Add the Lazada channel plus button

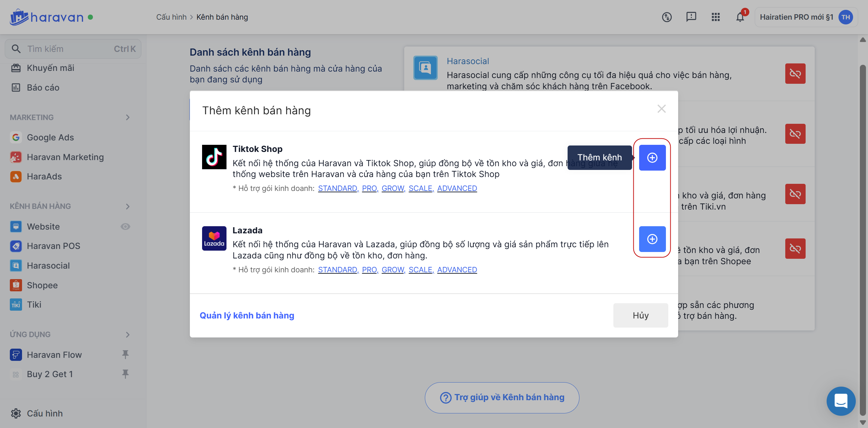point(652,239)
